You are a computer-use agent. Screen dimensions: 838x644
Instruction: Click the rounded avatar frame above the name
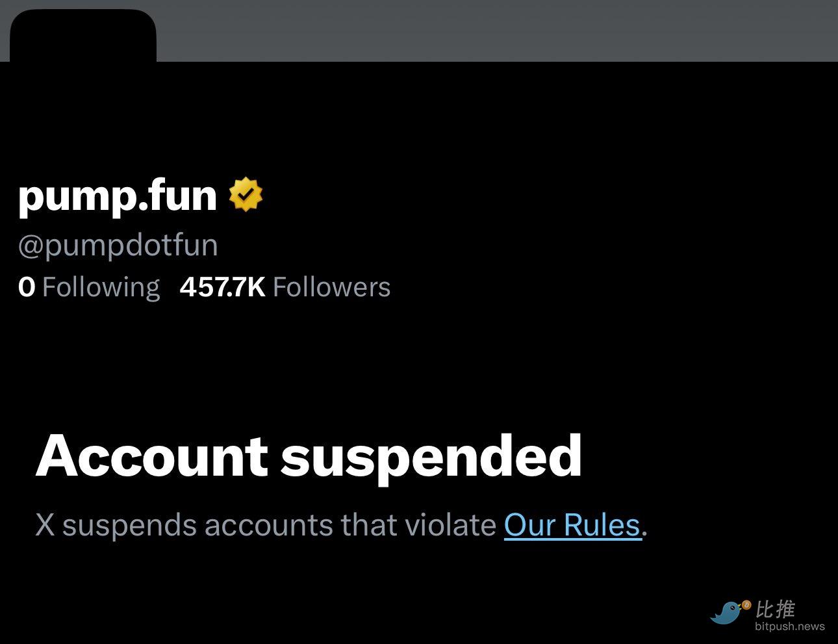pyautogui.click(x=83, y=32)
